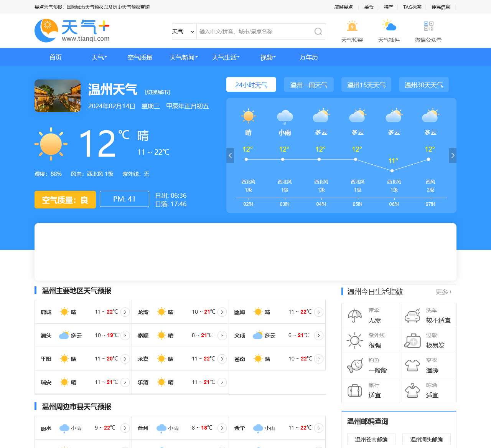This screenshot has width=491, height=448.
Task: Click the search magnifier icon
Action: coord(318,31)
